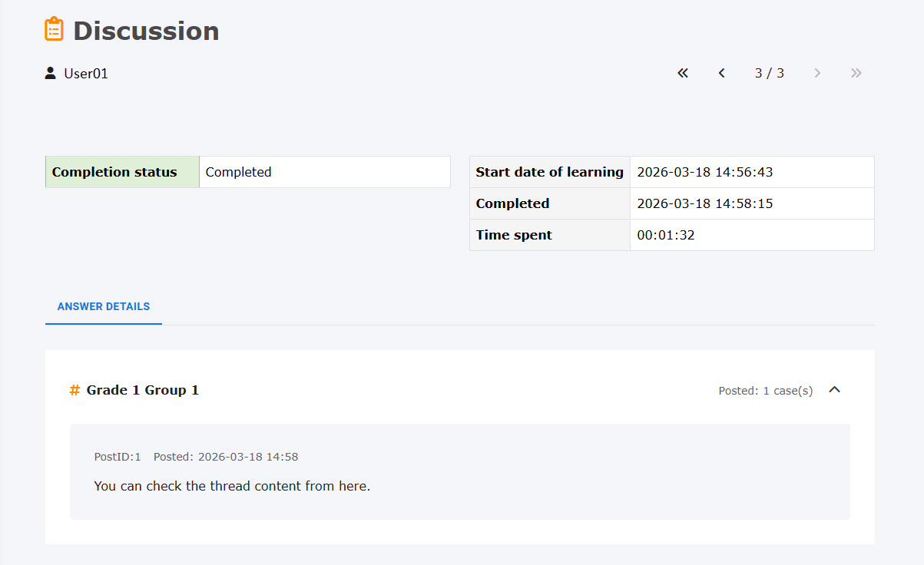Select the start date 2026-03-18 14:56:43 cell
This screenshot has height=565, width=924.
point(751,172)
